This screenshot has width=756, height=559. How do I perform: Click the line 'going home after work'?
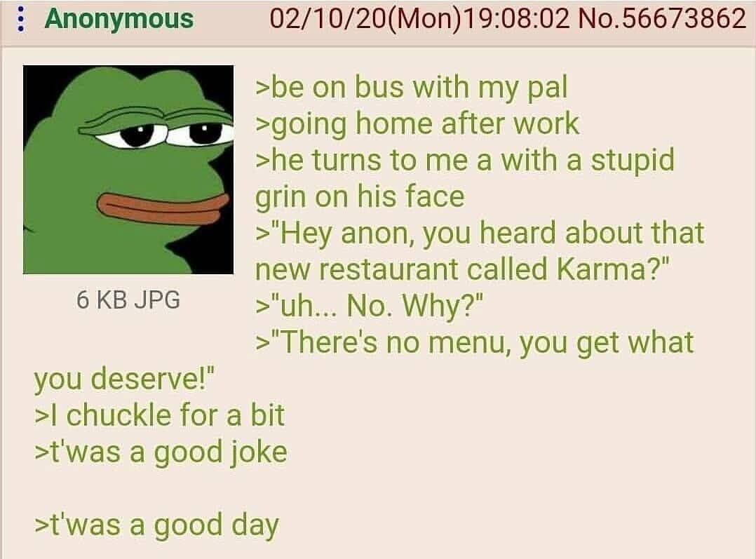pos(417,124)
